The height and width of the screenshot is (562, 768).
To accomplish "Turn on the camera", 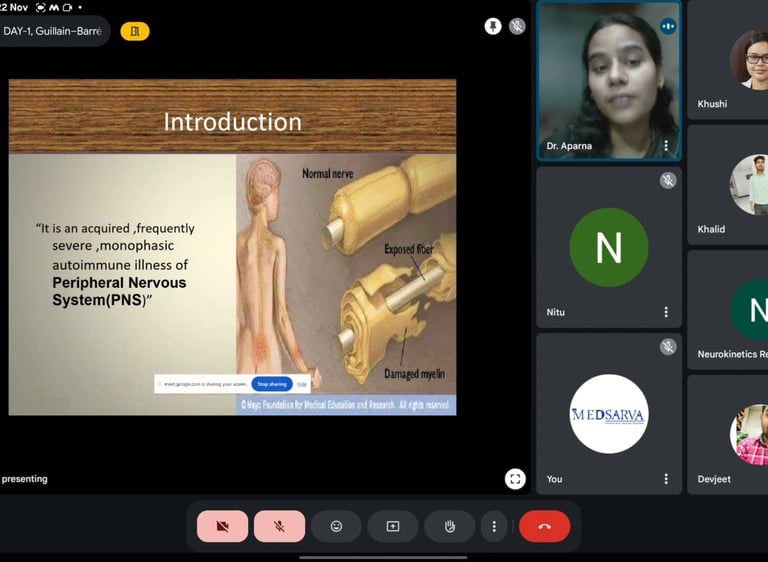I will coord(222,526).
